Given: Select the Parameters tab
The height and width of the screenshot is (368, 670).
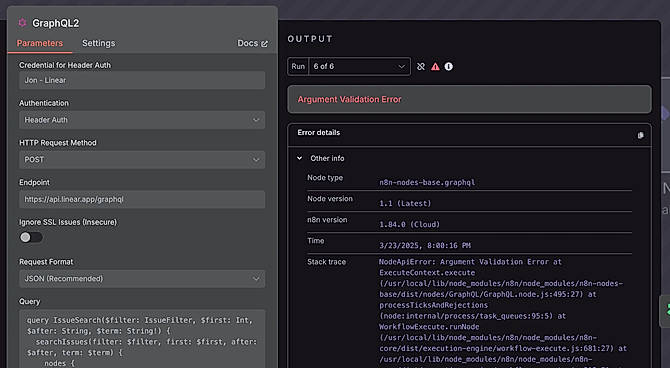Looking at the screenshot, I should (40, 43).
